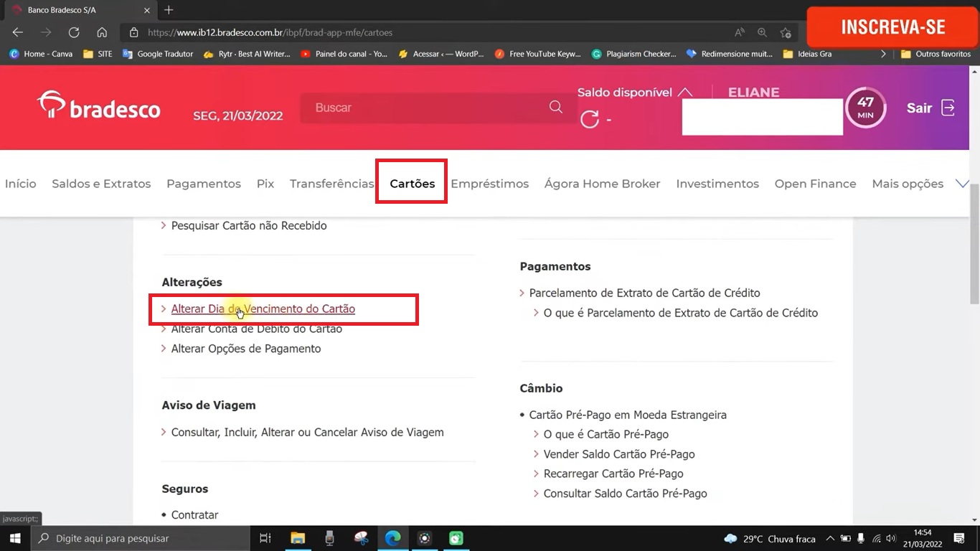This screenshot has height=551, width=980.
Task: Go back using browser back arrow
Action: [18, 32]
